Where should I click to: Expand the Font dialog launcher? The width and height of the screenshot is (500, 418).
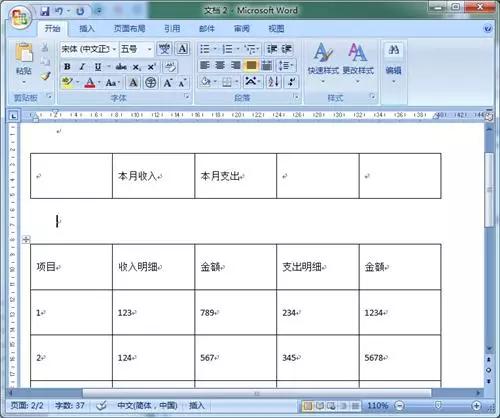tap(187, 97)
